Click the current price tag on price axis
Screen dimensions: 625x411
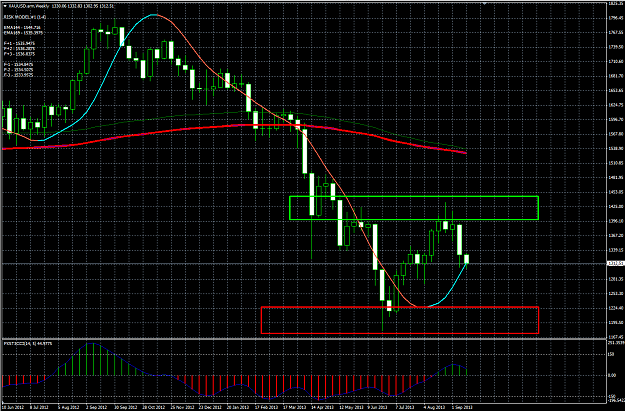coord(615,264)
